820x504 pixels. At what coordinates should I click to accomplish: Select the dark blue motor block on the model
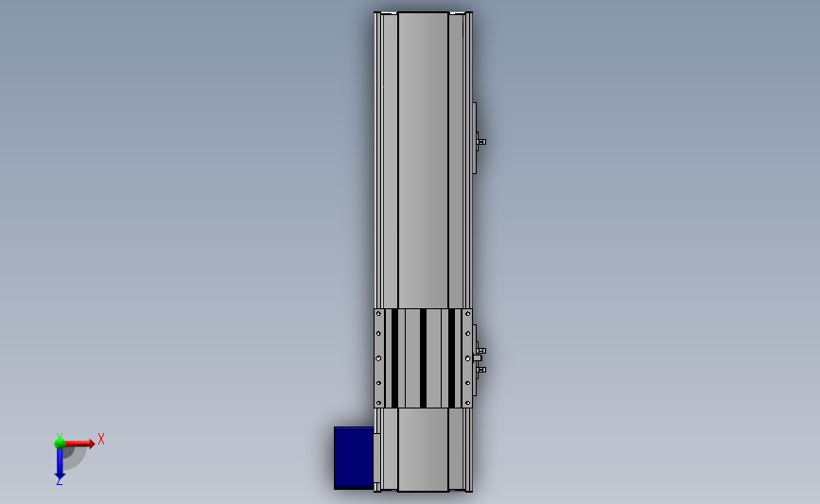point(354,458)
